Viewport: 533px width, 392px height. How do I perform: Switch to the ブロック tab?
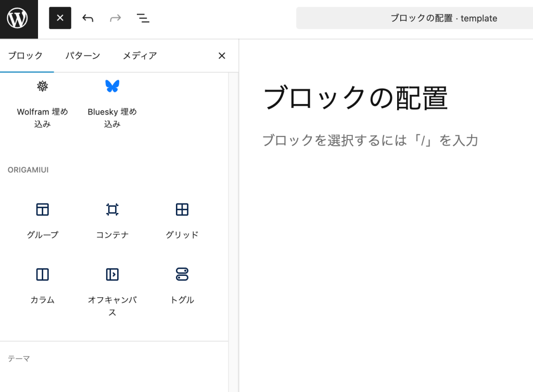[x=26, y=55]
